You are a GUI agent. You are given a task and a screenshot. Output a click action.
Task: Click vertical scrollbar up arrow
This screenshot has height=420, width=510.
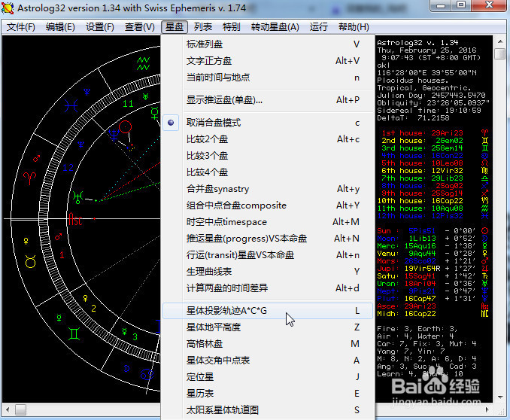tap(500, 41)
